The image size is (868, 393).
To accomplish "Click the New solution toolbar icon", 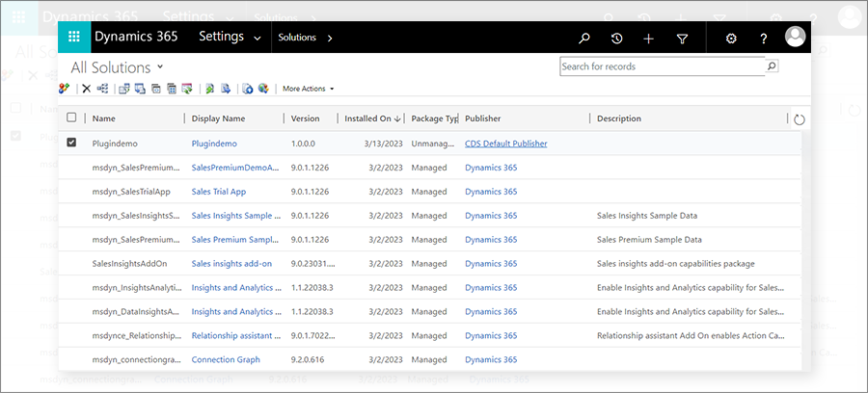I will [65, 88].
